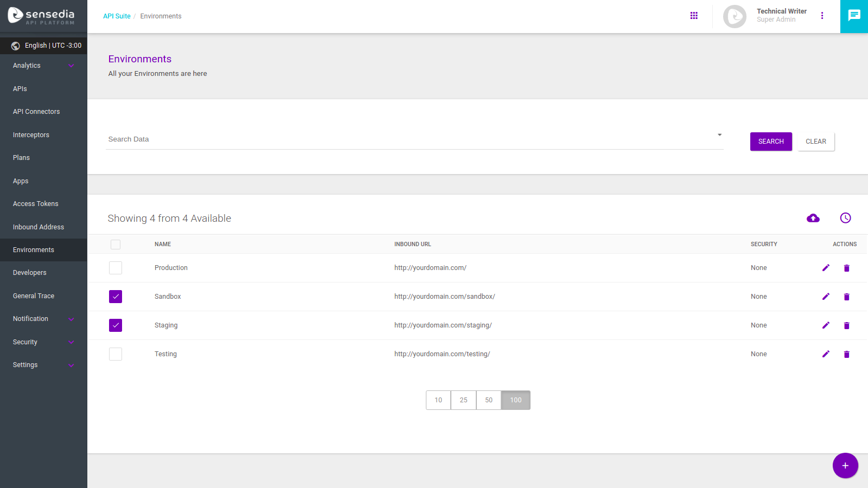Check the Production environment checkbox
The height and width of the screenshot is (488, 868).
(x=116, y=267)
